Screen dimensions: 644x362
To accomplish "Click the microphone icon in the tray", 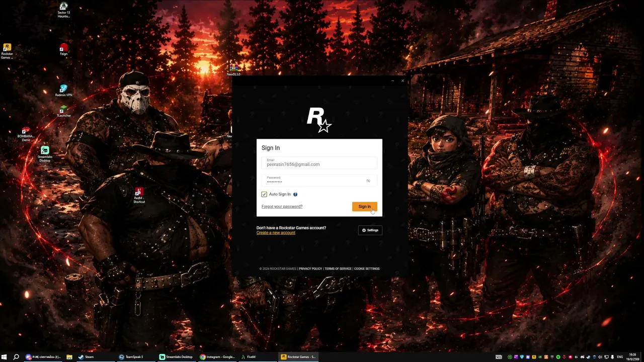I will point(612,357).
